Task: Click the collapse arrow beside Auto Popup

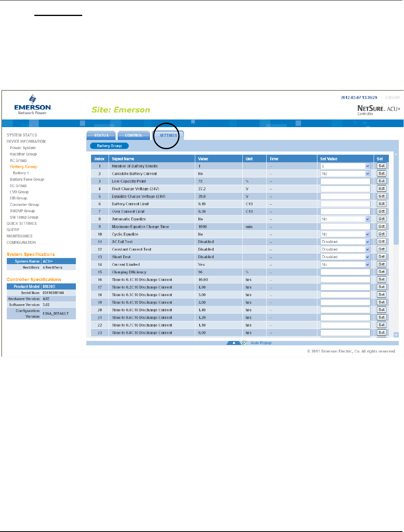Action: (234, 343)
